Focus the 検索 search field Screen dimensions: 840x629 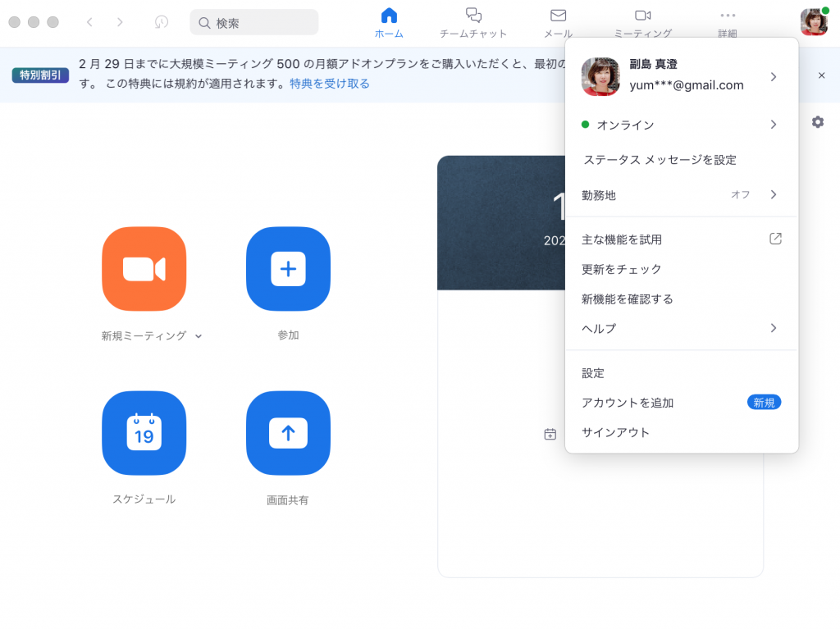click(254, 22)
